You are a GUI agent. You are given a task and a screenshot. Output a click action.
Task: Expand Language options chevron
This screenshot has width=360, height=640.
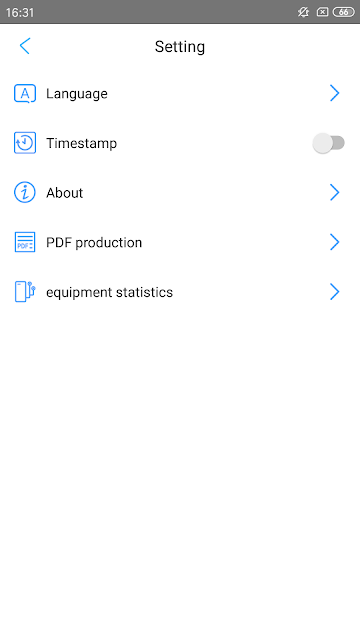click(x=335, y=93)
